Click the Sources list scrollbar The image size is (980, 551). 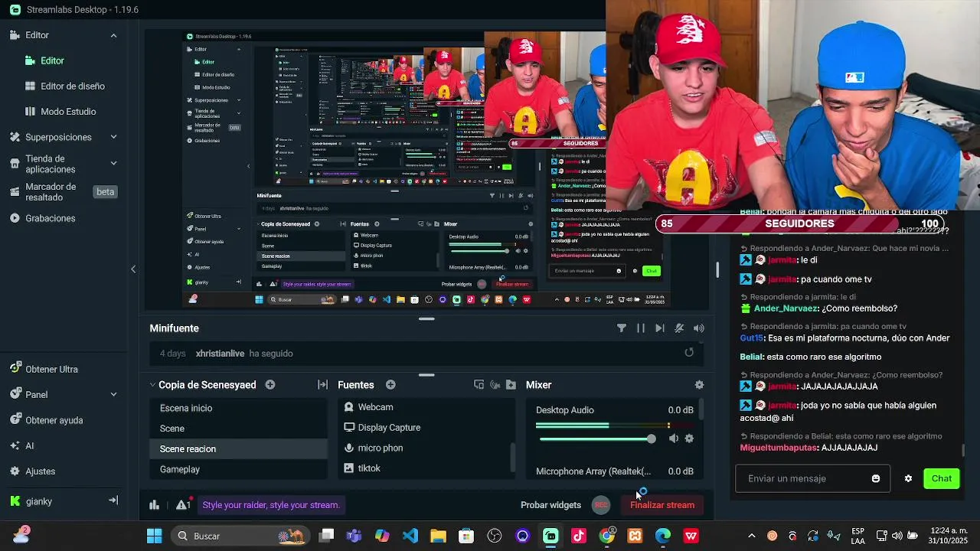pos(513,457)
